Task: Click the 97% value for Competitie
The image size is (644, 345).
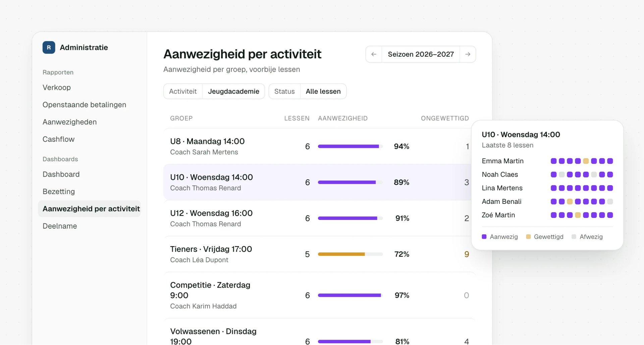Action: (402, 295)
